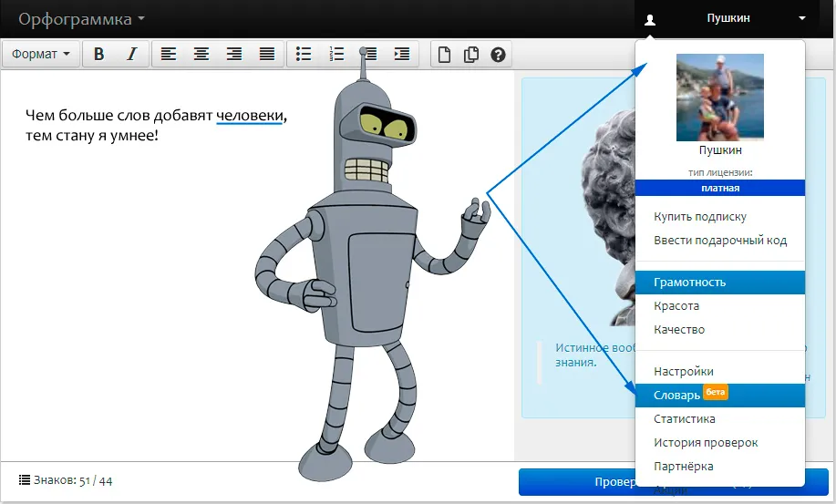
Task: Collapse the Пушкин account dropdown arrow
Action: 802,18
